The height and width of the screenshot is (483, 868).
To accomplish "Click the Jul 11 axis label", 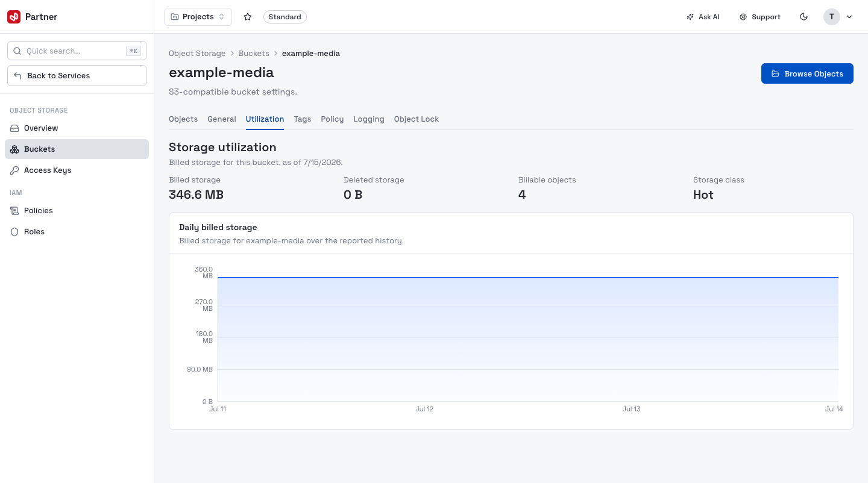I will (x=218, y=409).
